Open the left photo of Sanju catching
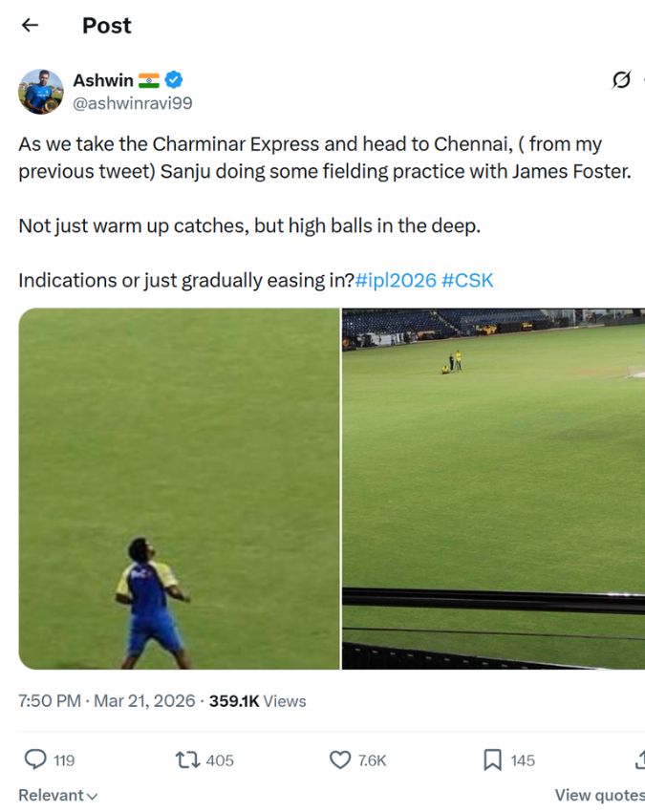The width and height of the screenshot is (645, 812). tap(180, 488)
